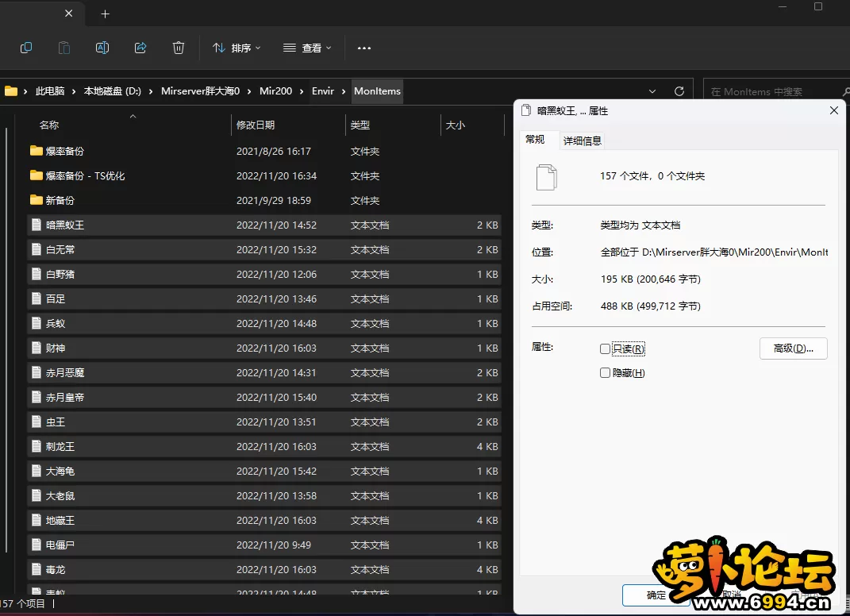The width and height of the screenshot is (850, 616).
Task: Close the 属性 properties dialog
Action: [834, 110]
